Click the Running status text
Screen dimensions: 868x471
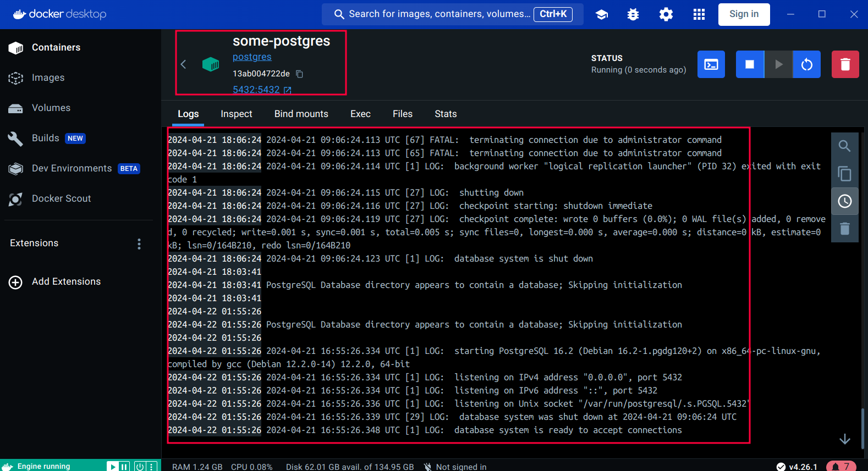639,70
